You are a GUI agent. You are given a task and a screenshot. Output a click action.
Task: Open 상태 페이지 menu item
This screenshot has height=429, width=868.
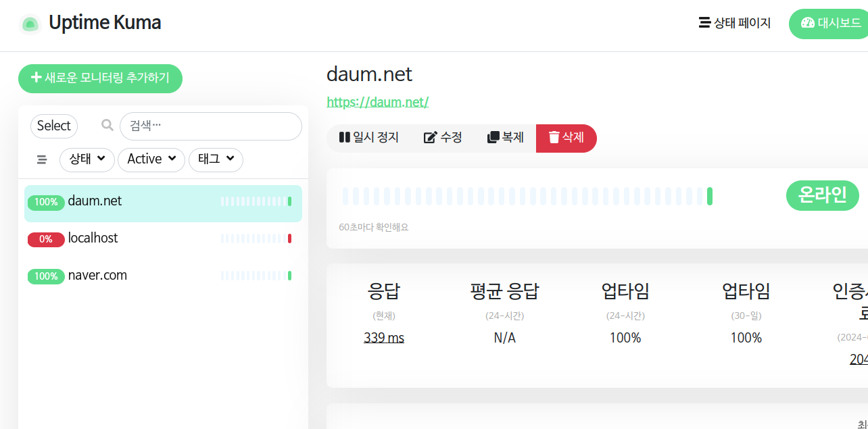tap(735, 23)
